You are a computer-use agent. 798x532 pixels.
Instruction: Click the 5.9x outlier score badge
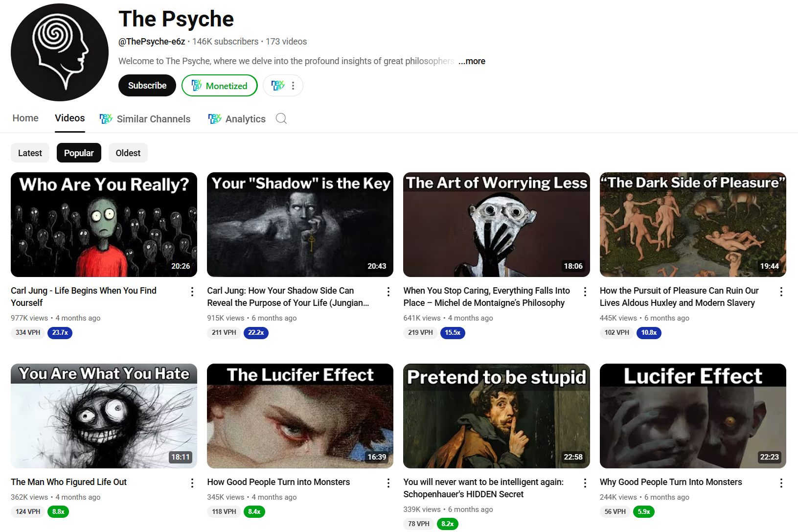[x=644, y=512]
